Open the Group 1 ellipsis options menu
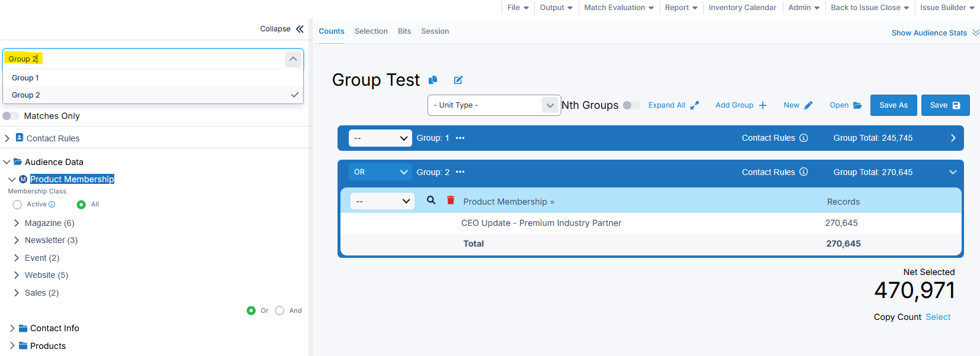This screenshot has width=980, height=356. (x=460, y=138)
